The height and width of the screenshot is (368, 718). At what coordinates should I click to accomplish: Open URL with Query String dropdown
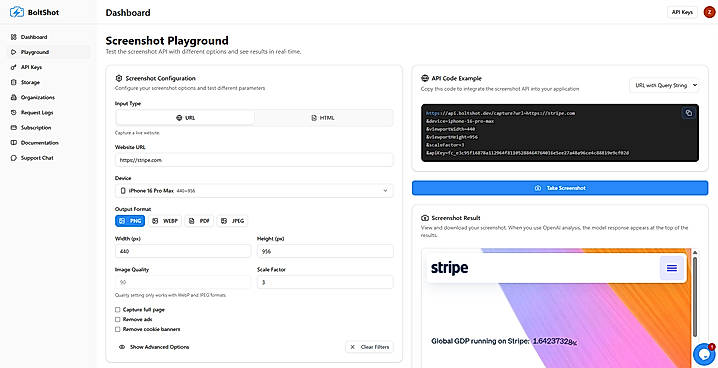pyautogui.click(x=664, y=85)
